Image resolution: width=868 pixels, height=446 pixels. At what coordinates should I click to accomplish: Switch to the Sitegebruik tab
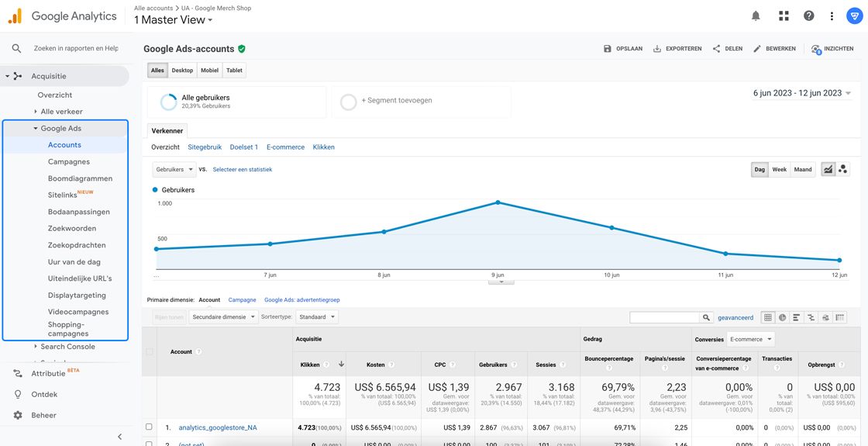(x=205, y=147)
